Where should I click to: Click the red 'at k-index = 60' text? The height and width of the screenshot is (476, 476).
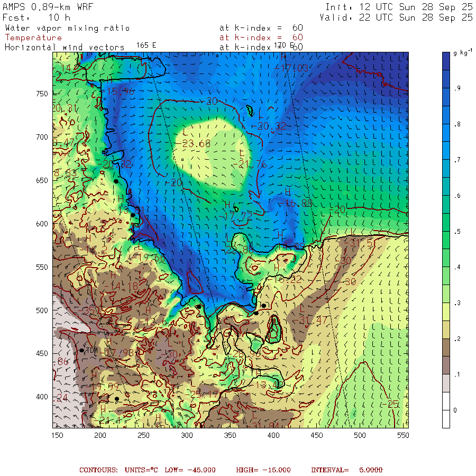[x=261, y=38]
